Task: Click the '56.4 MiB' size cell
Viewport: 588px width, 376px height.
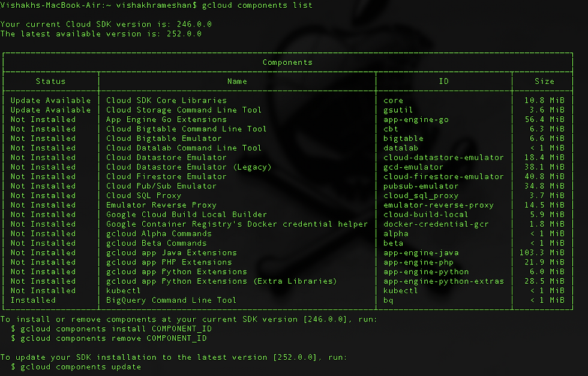Action: tap(544, 119)
